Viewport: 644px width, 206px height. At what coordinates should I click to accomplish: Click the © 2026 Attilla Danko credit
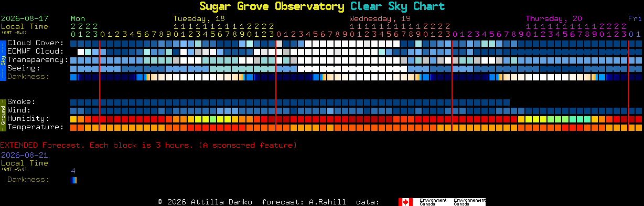(205, 202)
